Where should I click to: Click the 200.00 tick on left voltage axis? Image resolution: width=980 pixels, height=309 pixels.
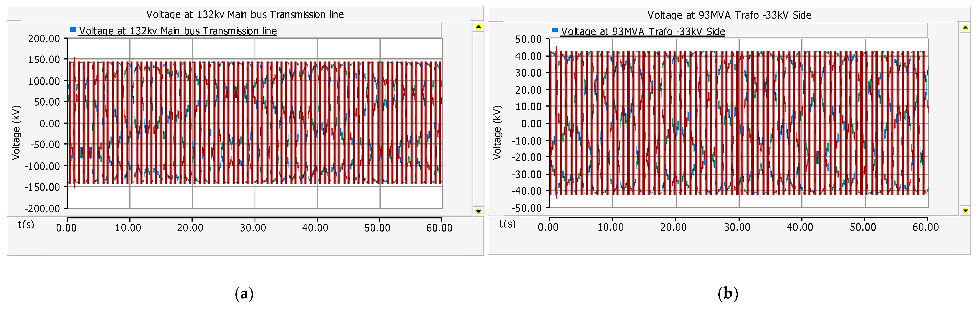[44, 39]
